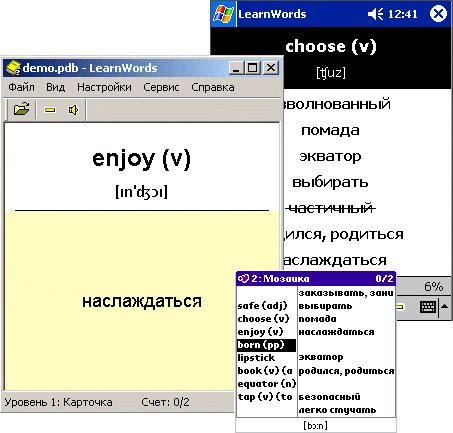Select highlighted born (pp) word
Viewport: 453px width, 433px height.
click(266, 345)
